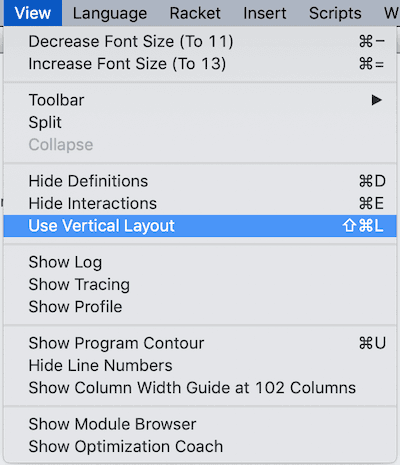Image resolution: width=400 pixels, height=465 pixels.
Task: Open the View menu
Action: click(x=33, y=13)
